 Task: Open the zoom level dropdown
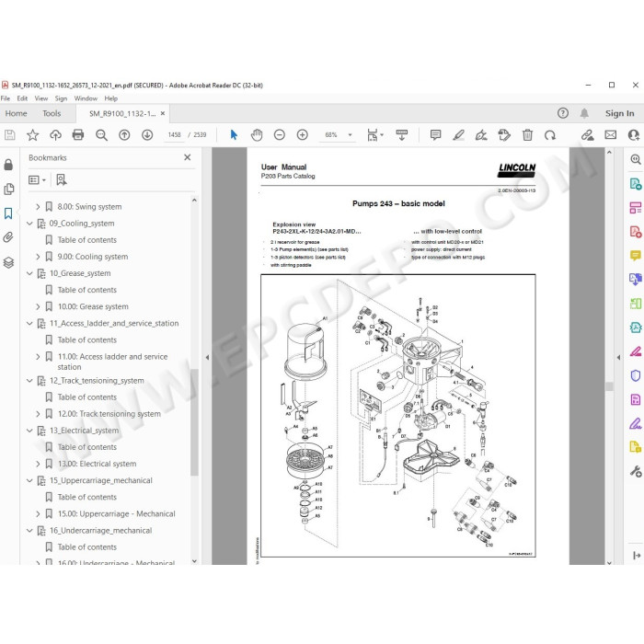click(x=350, y=134)
